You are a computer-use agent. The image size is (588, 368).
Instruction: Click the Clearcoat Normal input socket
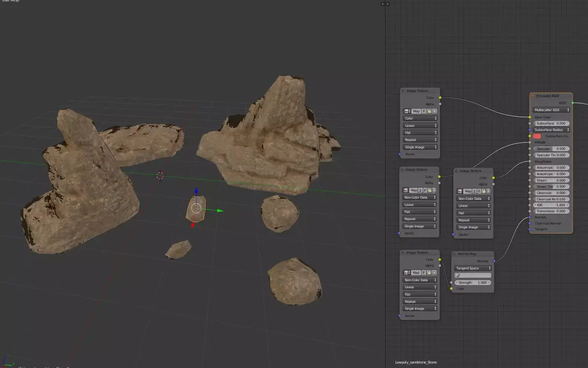point(530,223)
